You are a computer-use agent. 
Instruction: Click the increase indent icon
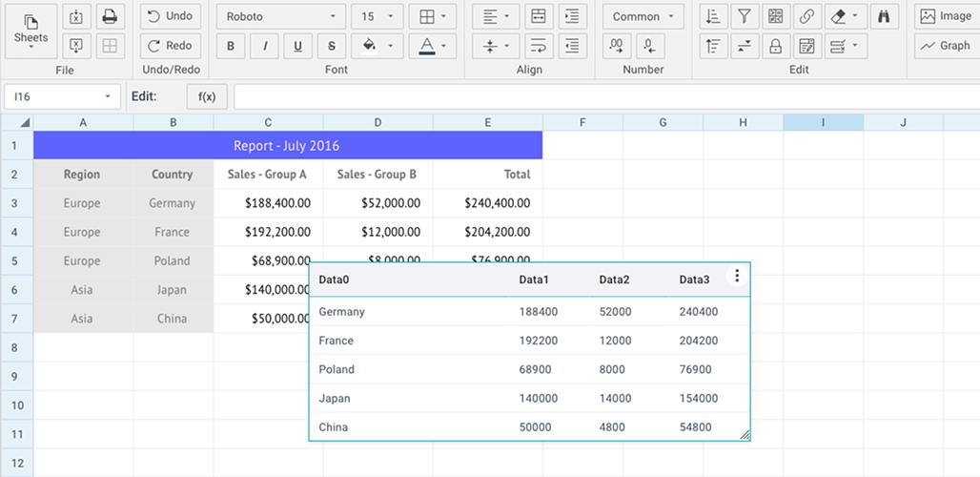(572, 16)
